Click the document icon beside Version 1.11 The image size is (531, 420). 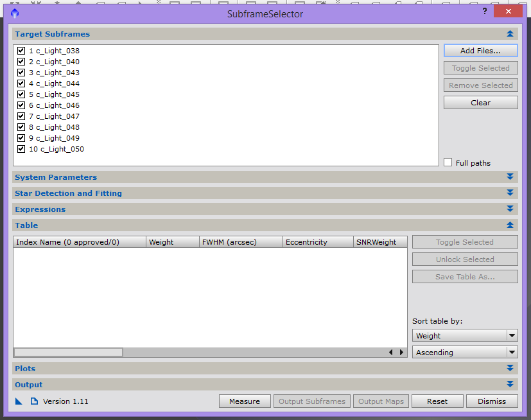point(35,401)
